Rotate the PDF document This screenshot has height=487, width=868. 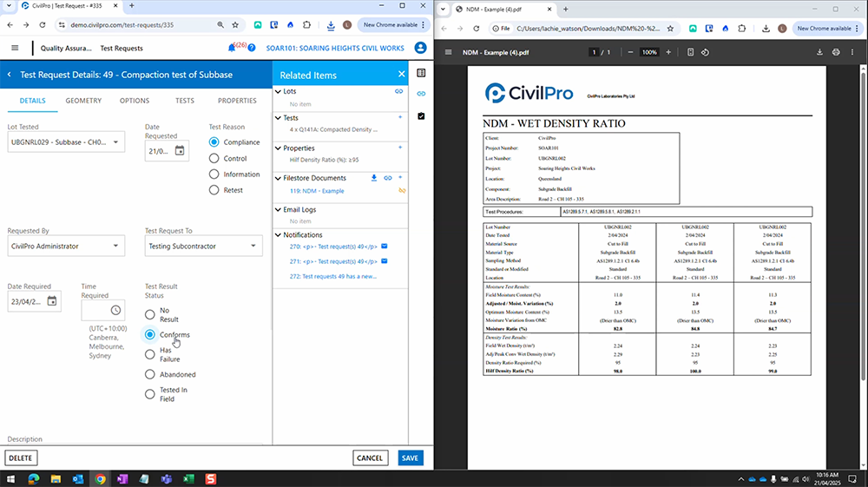705,52
